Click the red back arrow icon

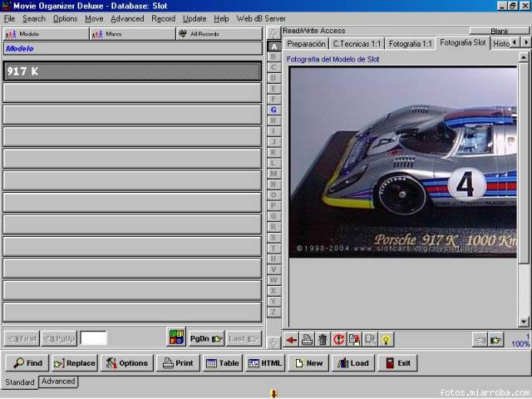click(291, 339)
